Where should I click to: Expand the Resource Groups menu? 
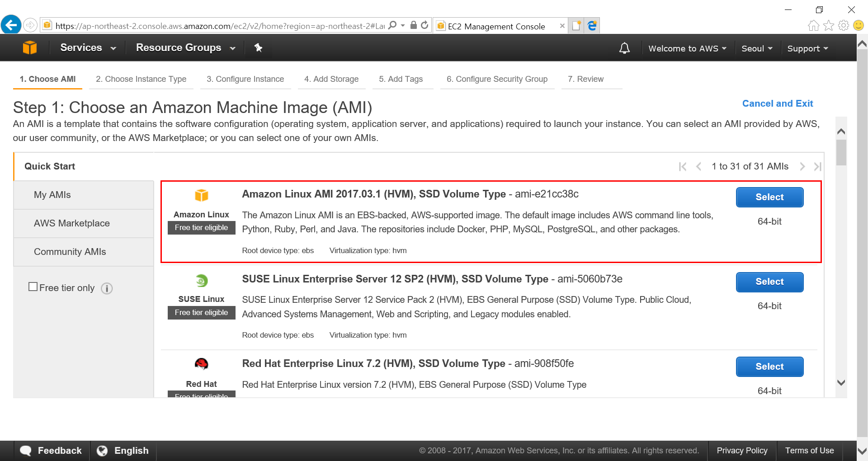coord(186,47)
